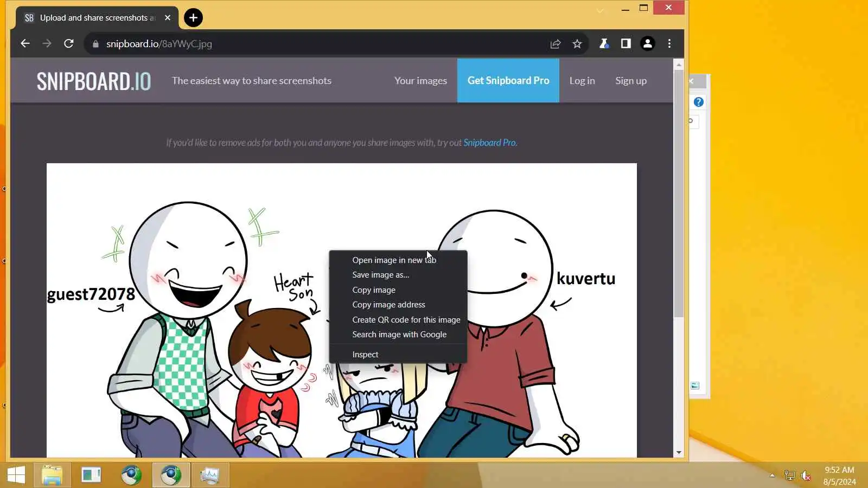Click the vertical scrollbar thumb
The image size is (868, 488).
679,194
